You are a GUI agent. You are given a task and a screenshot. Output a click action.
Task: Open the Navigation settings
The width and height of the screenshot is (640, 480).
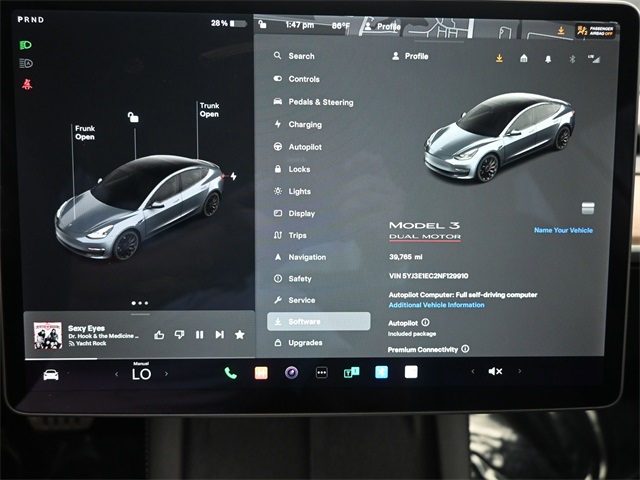[300, 257]
